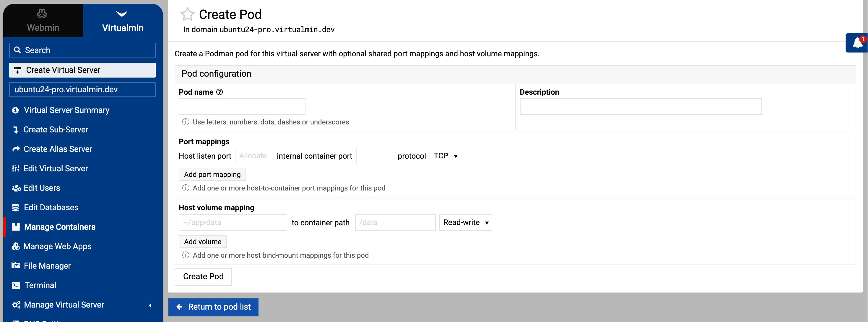Click Return to pod list

point(213,307)
